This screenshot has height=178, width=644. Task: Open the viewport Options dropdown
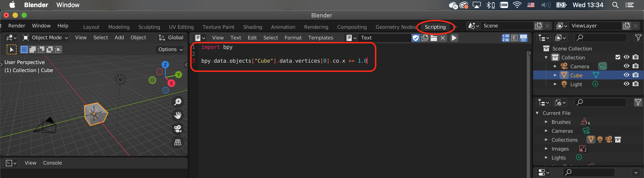[170, 49]
